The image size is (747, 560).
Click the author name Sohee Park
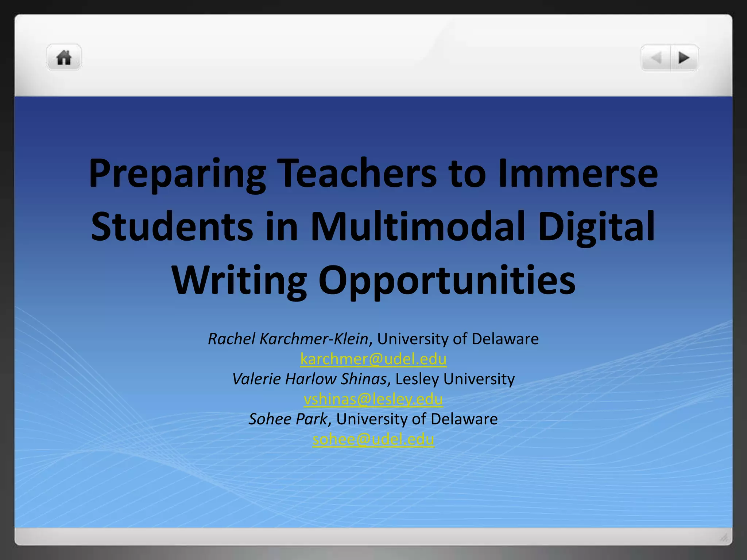coord(288,419)
